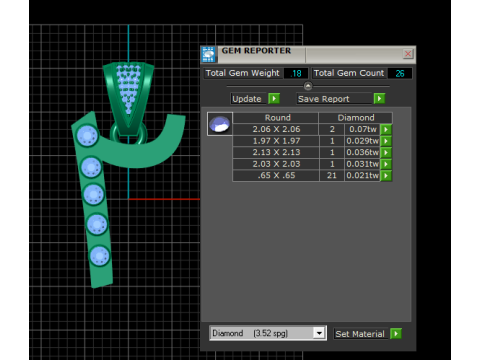Click green arrow for 2.03 X 2.03 row
480x360 pixels.
[386, 164]
